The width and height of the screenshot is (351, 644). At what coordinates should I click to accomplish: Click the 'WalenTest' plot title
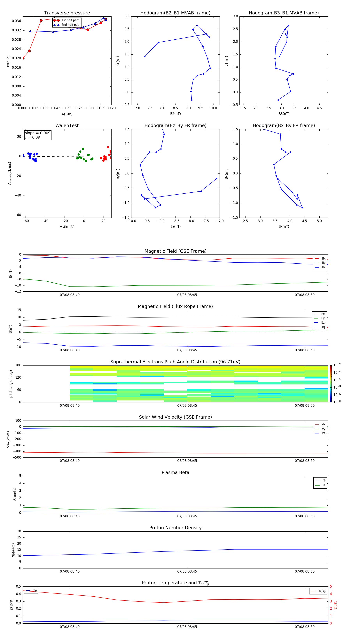pos(67,125)
